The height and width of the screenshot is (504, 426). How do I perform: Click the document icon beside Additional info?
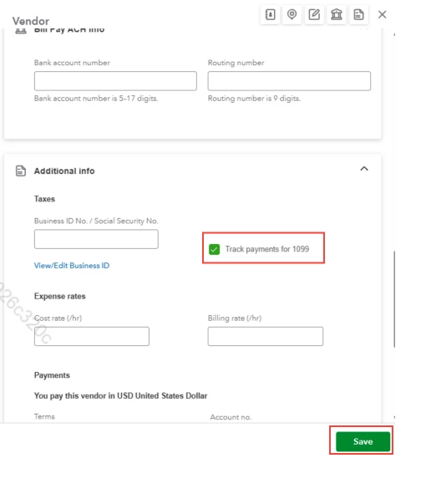(21, 171)
